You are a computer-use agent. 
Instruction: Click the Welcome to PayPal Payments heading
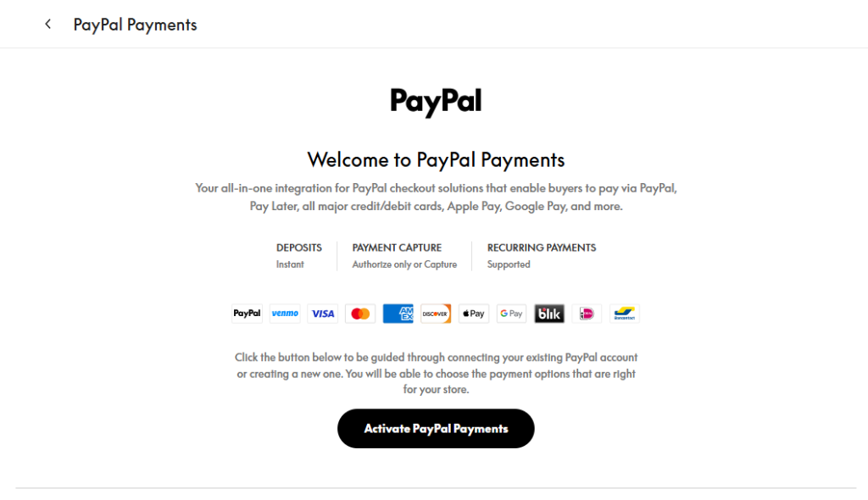(435, 159)
